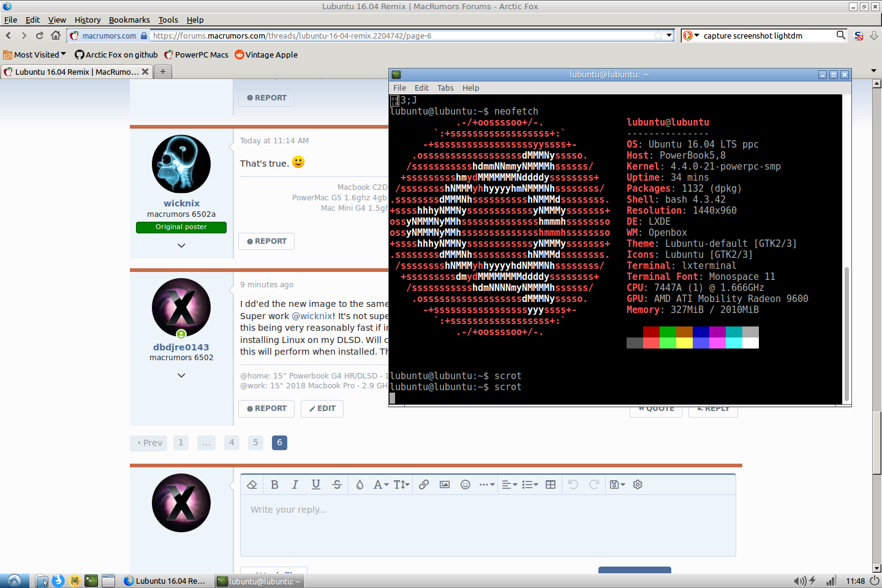Click insert image icon in editor
Image resolution: width=882 pixels, height=588 pixels.
(x=445, y=484)
